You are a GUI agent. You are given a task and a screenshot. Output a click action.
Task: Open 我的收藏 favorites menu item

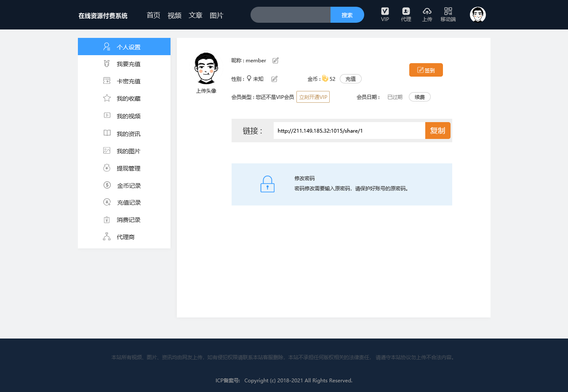[128, 99]
